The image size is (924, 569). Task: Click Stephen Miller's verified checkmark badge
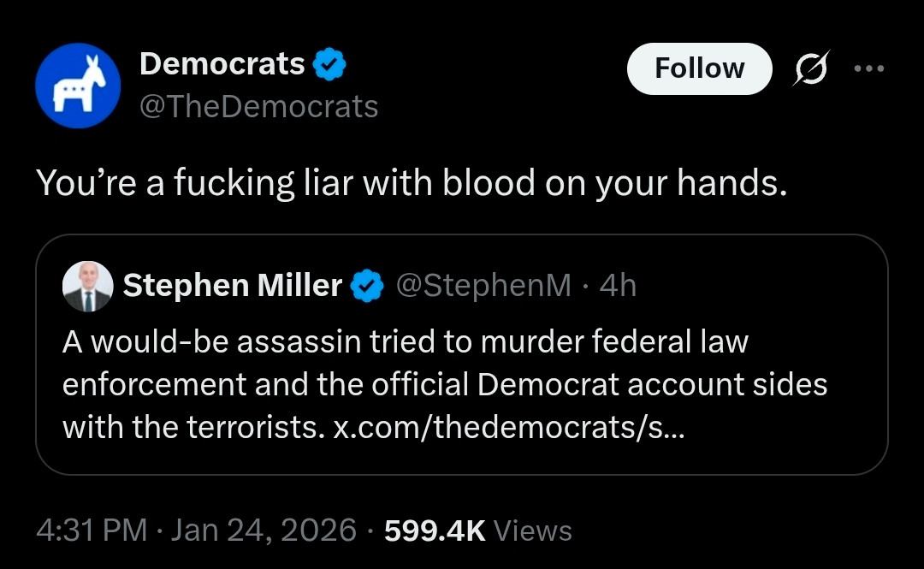pos(368,286)
